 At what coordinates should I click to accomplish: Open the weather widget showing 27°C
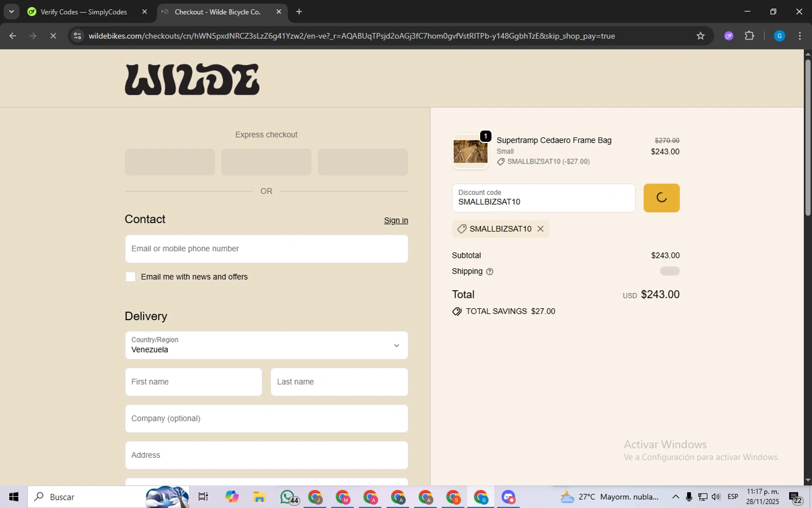click(610, 497)
